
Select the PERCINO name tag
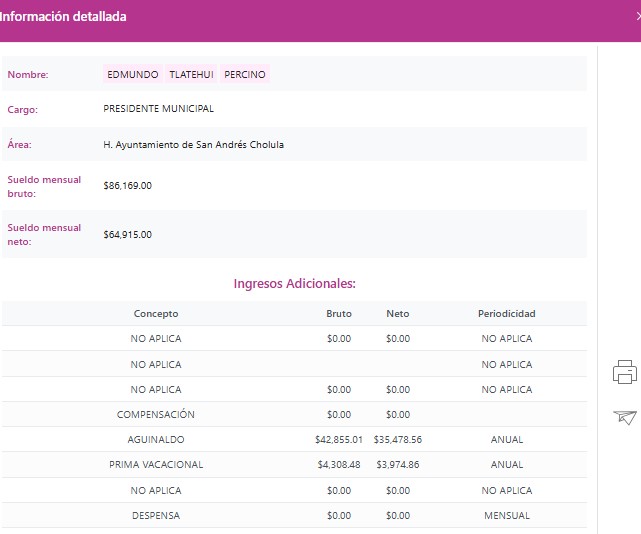[245, 75]
